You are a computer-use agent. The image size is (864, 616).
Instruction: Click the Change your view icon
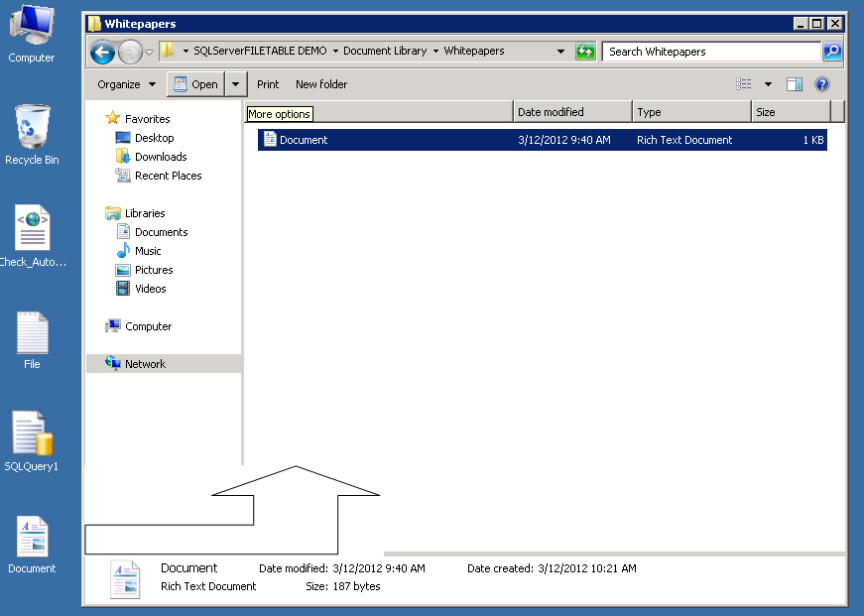[744, 84]
